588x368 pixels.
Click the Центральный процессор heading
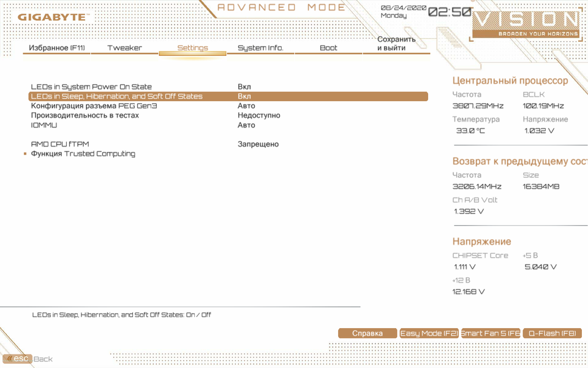[510, 81]
